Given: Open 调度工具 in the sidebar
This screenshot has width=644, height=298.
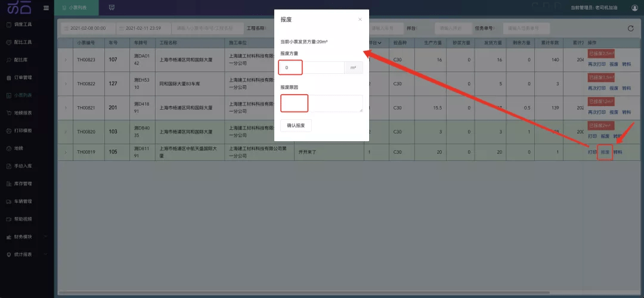Looking at the screenshot, I should coord(23,25).
